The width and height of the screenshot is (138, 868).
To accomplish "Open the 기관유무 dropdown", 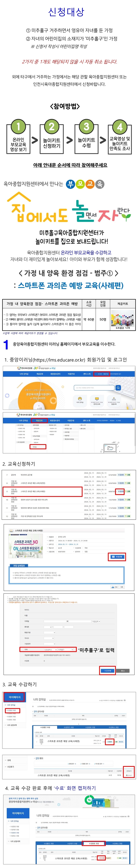I will [x=49, y=644].
